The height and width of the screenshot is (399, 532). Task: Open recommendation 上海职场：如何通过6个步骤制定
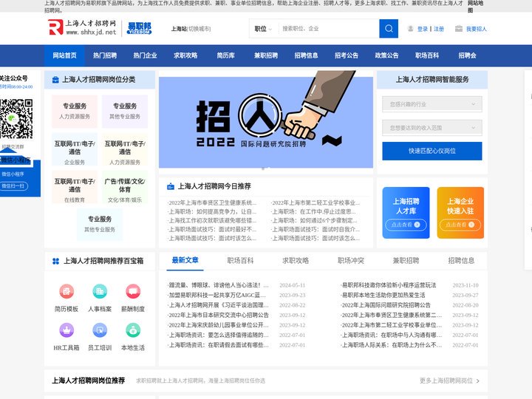click(x=314, y=220)
